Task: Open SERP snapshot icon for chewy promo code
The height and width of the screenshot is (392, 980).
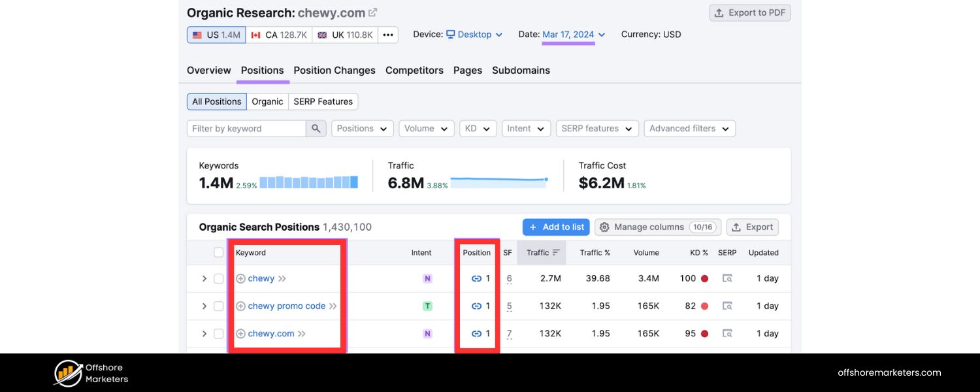Action: click(x=727, y=306)
